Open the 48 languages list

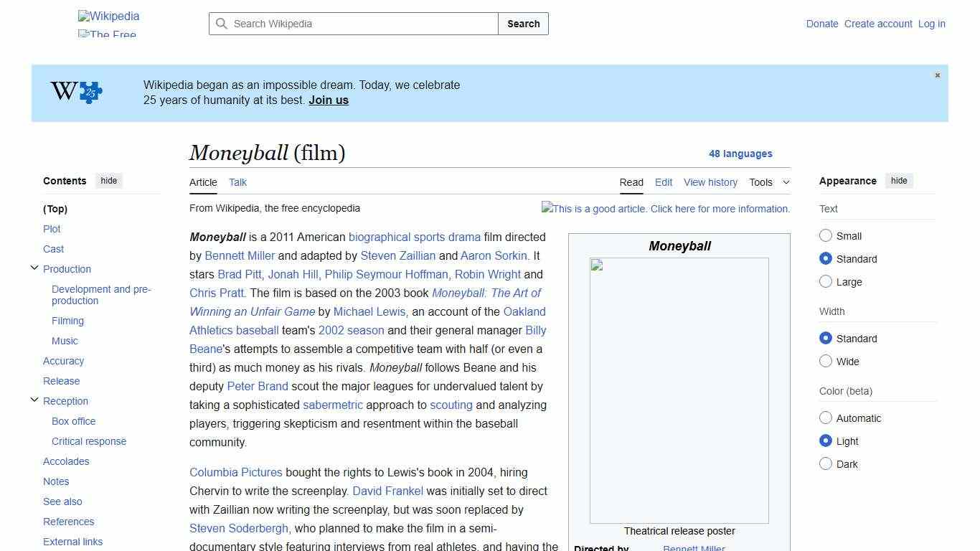click(741, 154)
